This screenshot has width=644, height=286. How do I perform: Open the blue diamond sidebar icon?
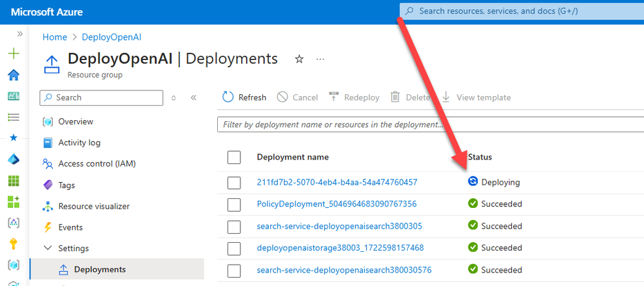point(14,159)
